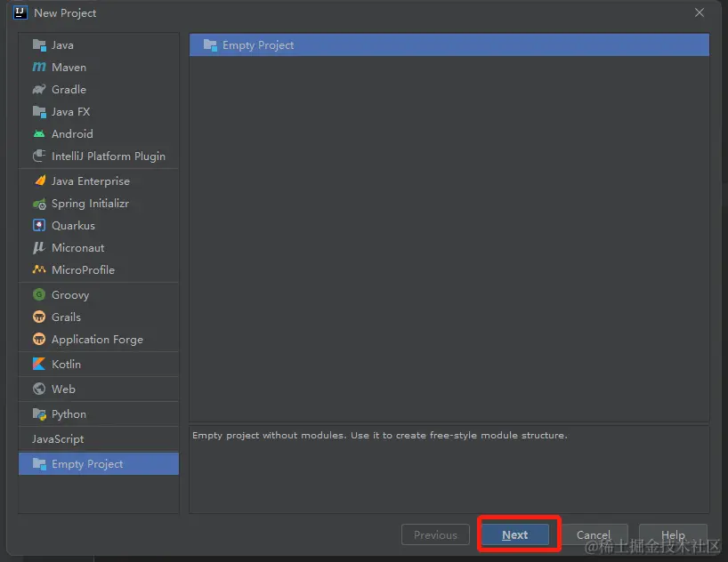The width and height of the screenshot is (728, 562).
Task: Click the Java project type icon
Action: click(x=39, y=45)
